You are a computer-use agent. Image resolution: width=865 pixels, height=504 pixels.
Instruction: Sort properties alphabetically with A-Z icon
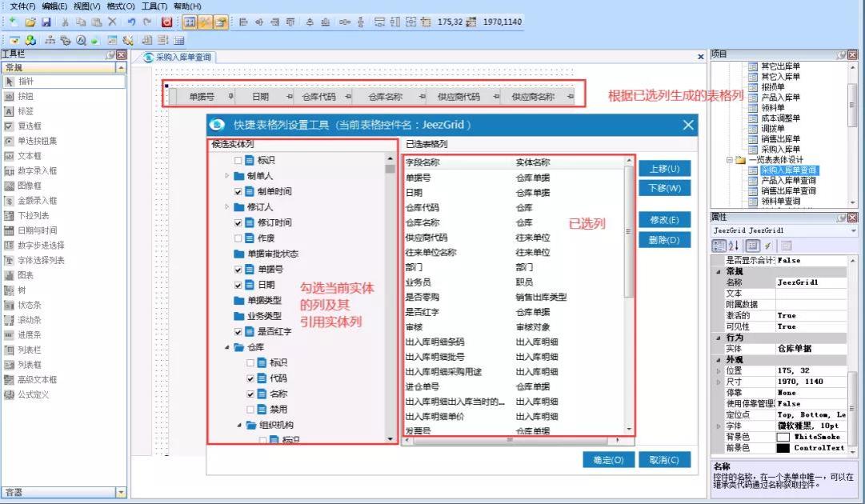tap(734, 246)
